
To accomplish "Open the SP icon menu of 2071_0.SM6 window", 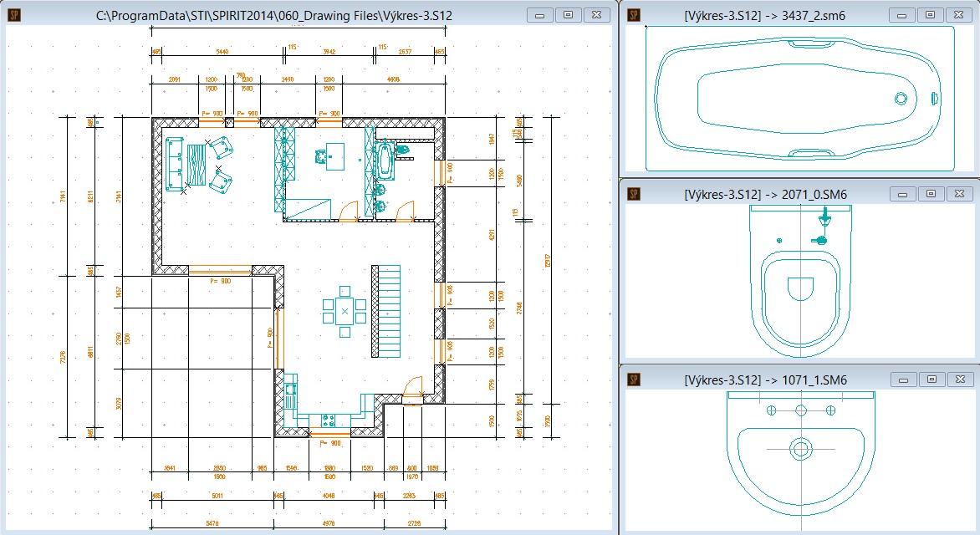I will [634, 193].
